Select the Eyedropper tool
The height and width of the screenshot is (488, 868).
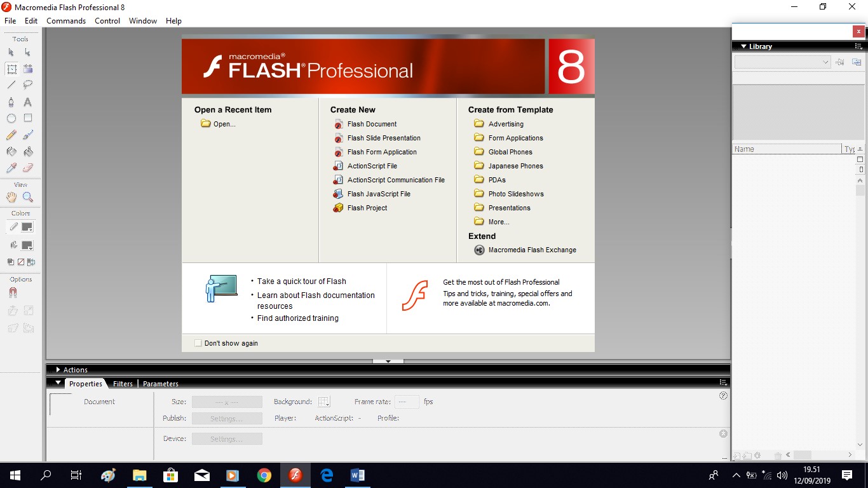11,168
